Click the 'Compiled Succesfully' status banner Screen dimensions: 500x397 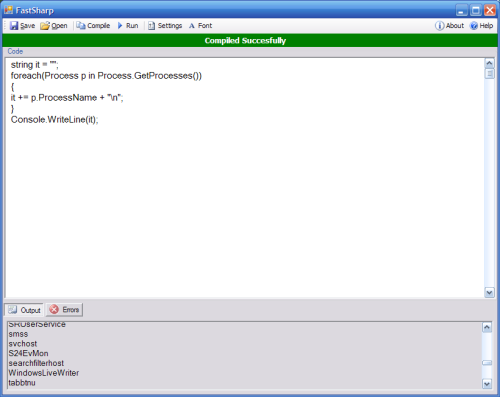[x=249, y=40]
